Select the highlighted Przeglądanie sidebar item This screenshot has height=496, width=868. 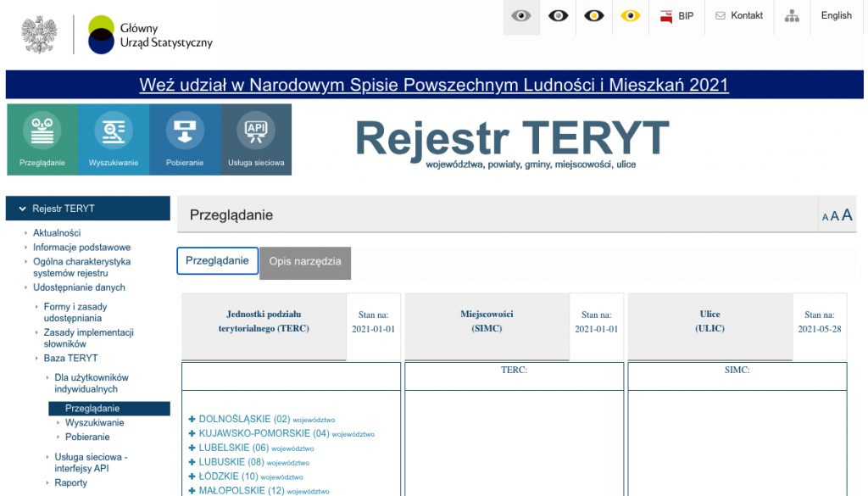tap(109, 409)
